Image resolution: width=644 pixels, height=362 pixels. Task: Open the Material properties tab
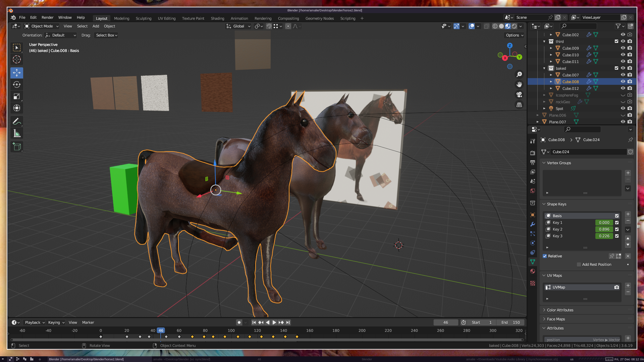pyautogui.click(x=533, y=271)
